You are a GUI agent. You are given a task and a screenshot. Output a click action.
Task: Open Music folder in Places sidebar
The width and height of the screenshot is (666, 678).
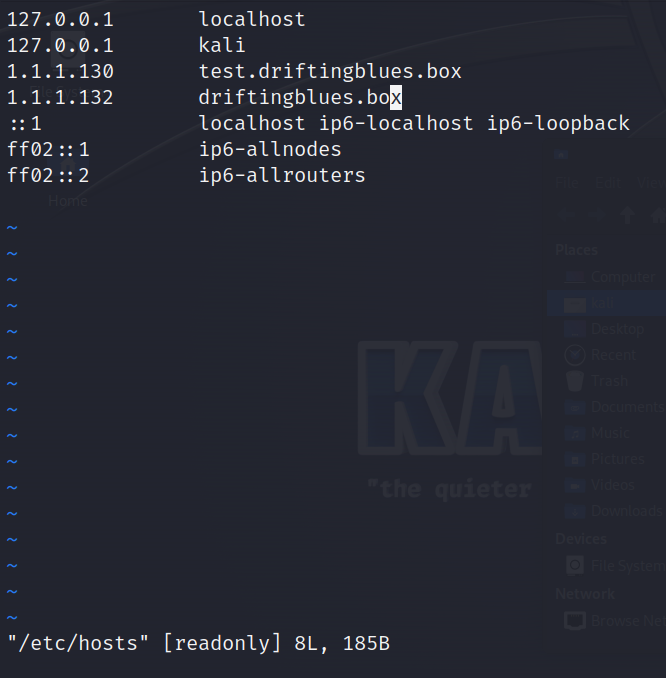(x=610, y=433)
